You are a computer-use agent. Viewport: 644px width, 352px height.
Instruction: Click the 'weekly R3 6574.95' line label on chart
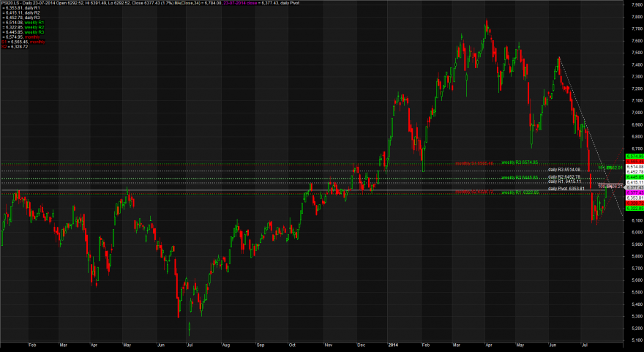point(520,162)
